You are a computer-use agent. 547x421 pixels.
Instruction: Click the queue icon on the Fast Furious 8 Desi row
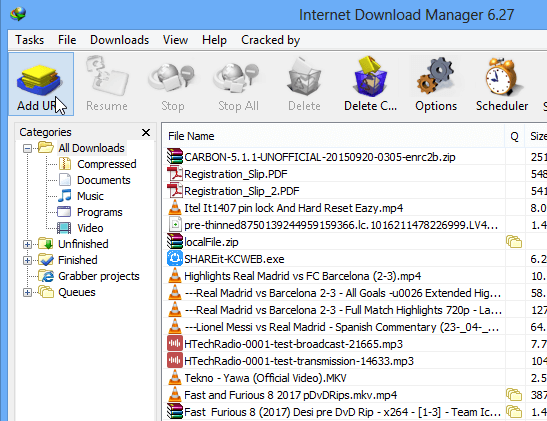(514, 412)
